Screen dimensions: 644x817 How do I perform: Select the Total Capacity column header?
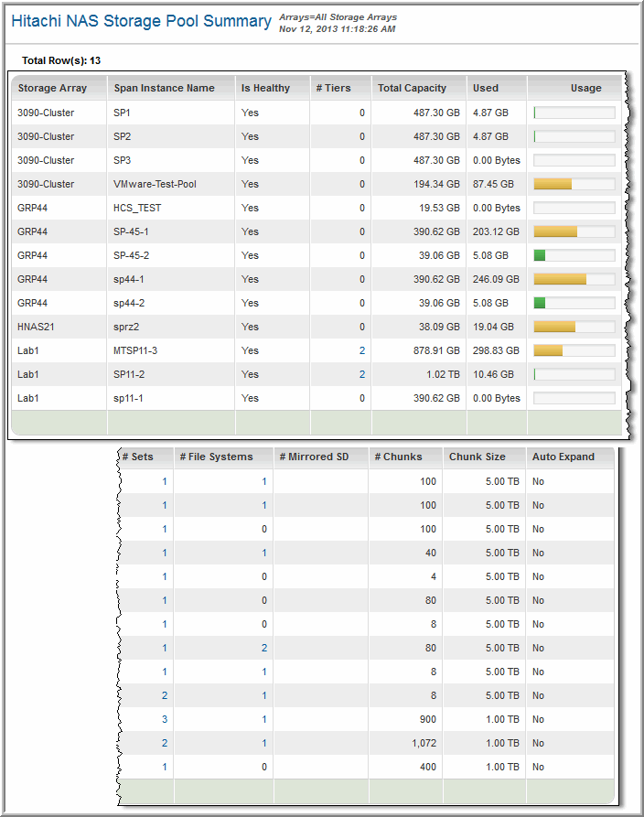[412, 88]
